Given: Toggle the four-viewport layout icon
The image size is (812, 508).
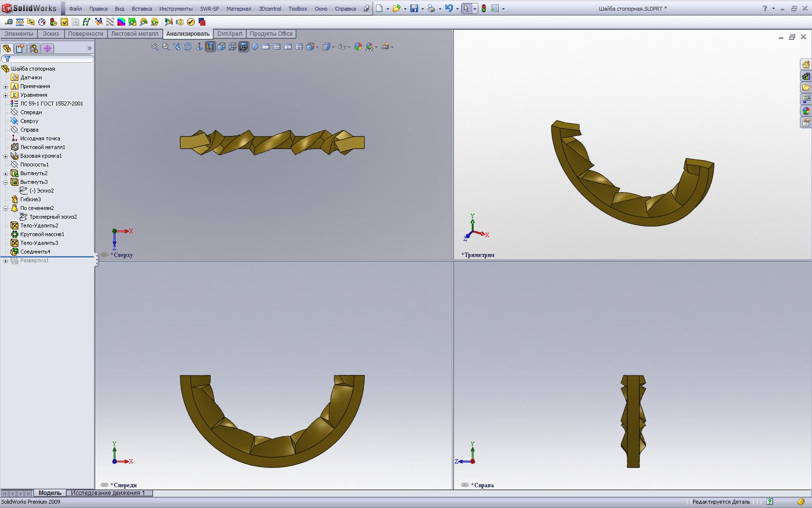Looking at the screenshot, I should (298, 46).
